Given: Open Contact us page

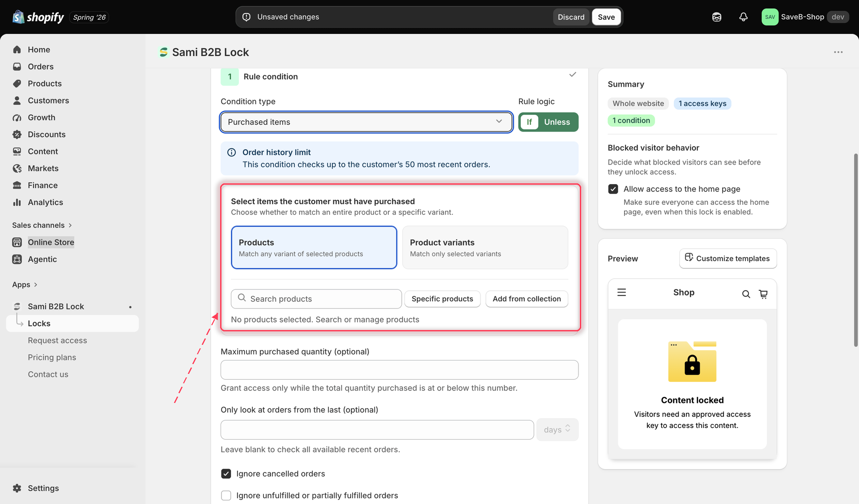Looking at the screenshot, I should (x=48, y=374).
